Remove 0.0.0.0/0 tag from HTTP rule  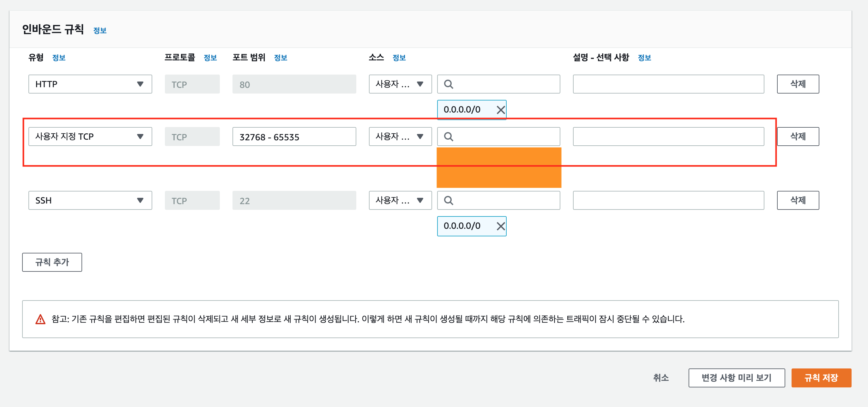point(500,110)
